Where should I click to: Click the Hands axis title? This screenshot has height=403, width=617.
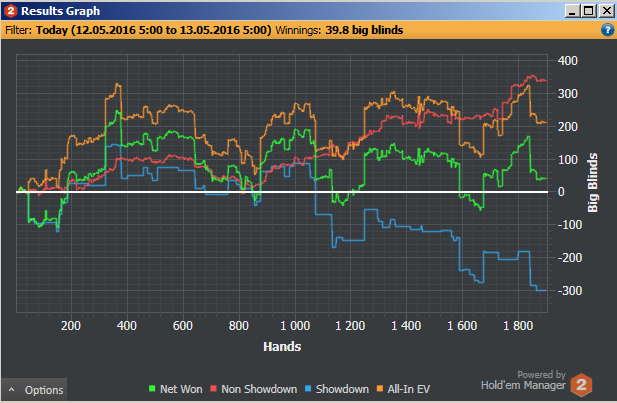coord(282,347)
